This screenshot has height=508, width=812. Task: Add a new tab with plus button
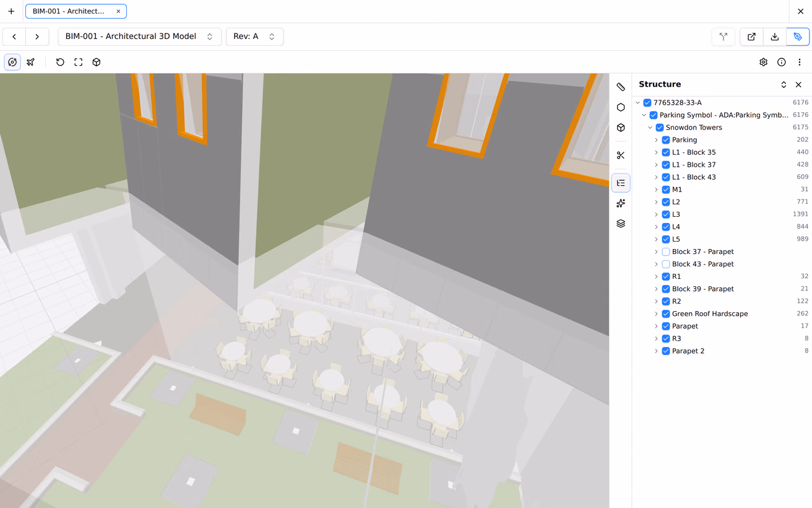point(11,11)
